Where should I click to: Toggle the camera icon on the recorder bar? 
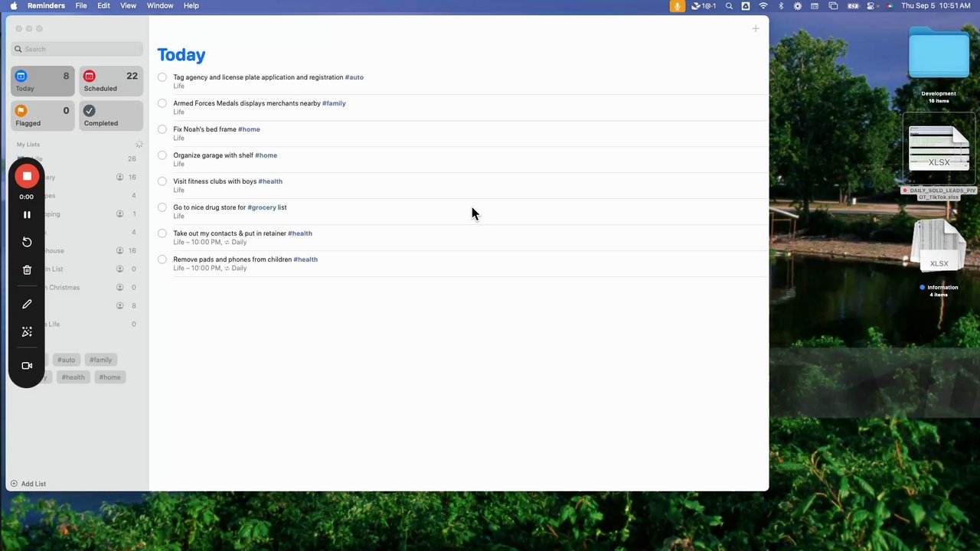pyautogui.click(x=27, y=366)
